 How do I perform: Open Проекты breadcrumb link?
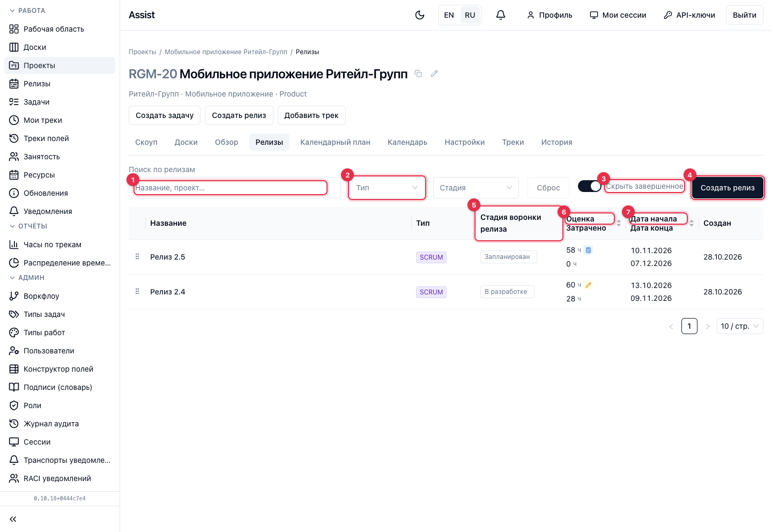143,52
